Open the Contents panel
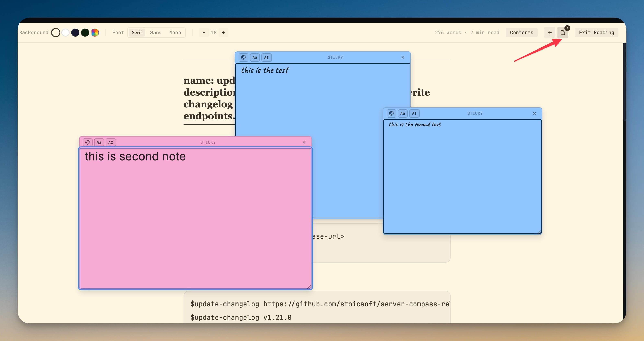The width and height of the screenshot is (644, 341). (521, 33)
